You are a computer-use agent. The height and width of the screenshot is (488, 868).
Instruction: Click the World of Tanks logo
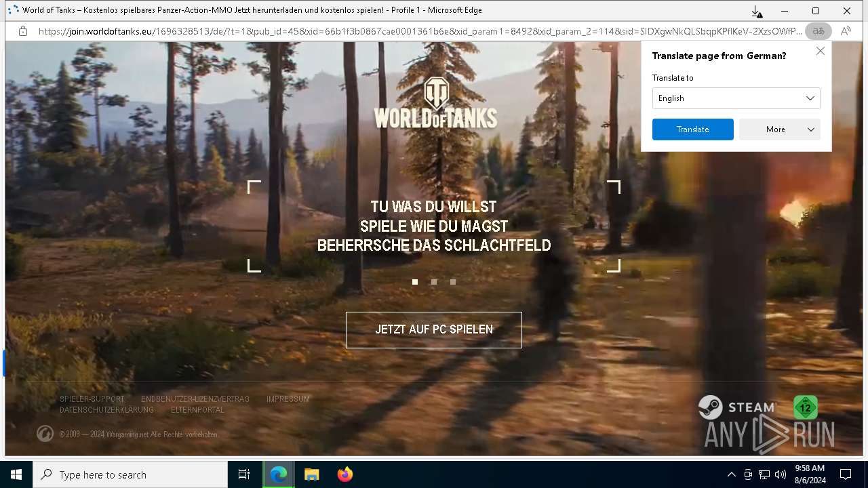point(435,104)
